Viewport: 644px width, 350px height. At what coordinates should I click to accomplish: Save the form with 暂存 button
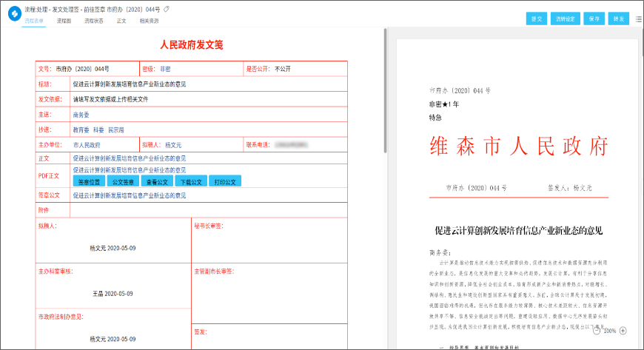point(594,18)
